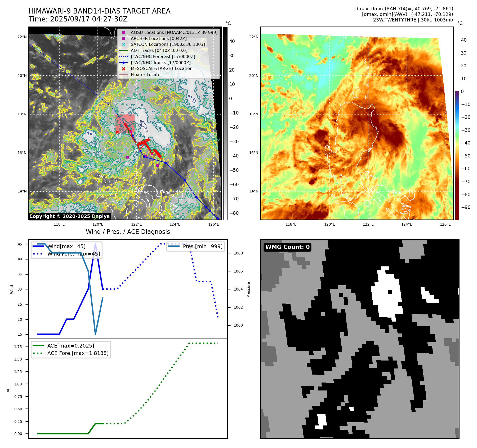Click the 'AMSU Locations' legend entry
This screenshot has width=477, height=448.
(x=168, y=32)
